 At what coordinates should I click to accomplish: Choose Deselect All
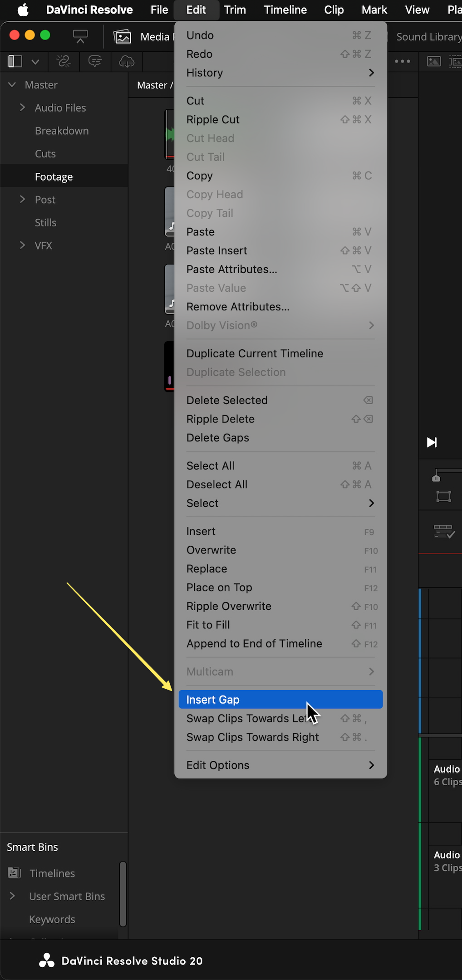(x=280, y=485)
